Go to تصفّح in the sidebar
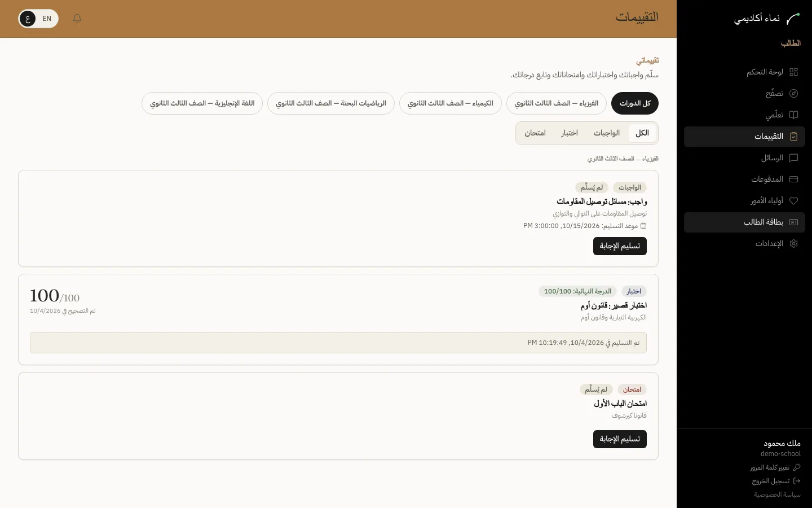This screenshot has width=812, height=508. point(744,94)
